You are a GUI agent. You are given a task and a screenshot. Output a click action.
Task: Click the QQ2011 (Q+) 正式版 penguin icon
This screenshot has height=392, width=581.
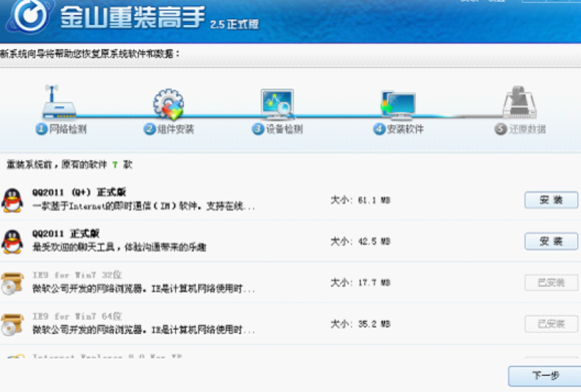coord(12,200)
